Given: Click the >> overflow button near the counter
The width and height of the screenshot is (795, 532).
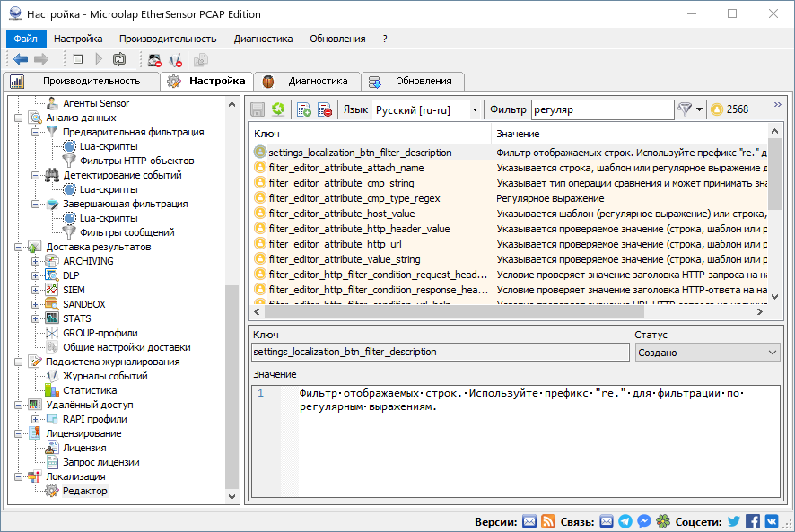Looking at the screenshot, I should coord(778,103).
